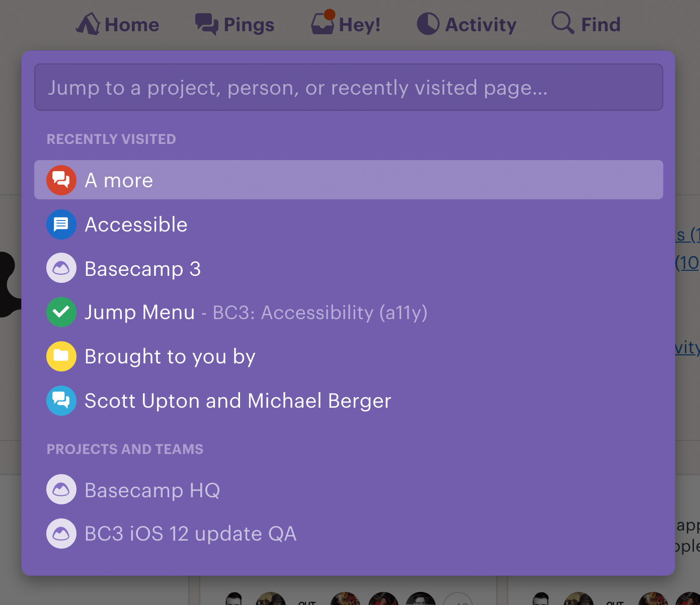Image resolution: width=700 pixels, height=605 pixels.
Task: Open the Home navigation item
Action: point(117,24)
